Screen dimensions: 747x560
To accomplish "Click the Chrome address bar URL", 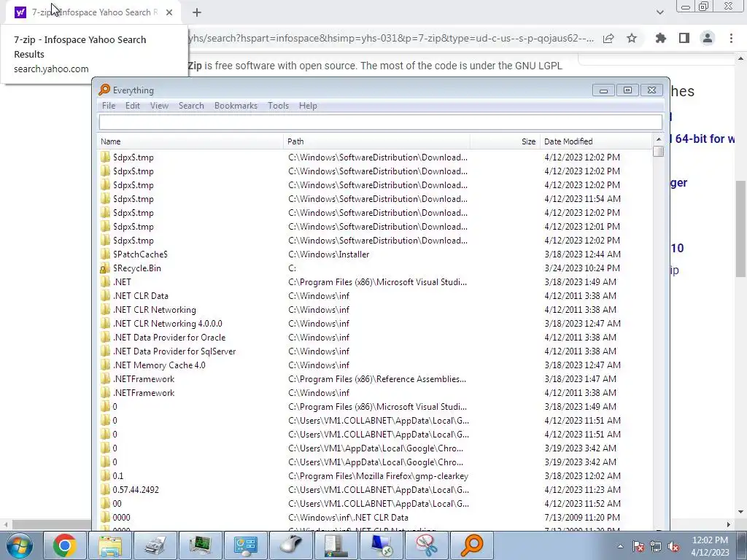I will [x=391, y=38].
